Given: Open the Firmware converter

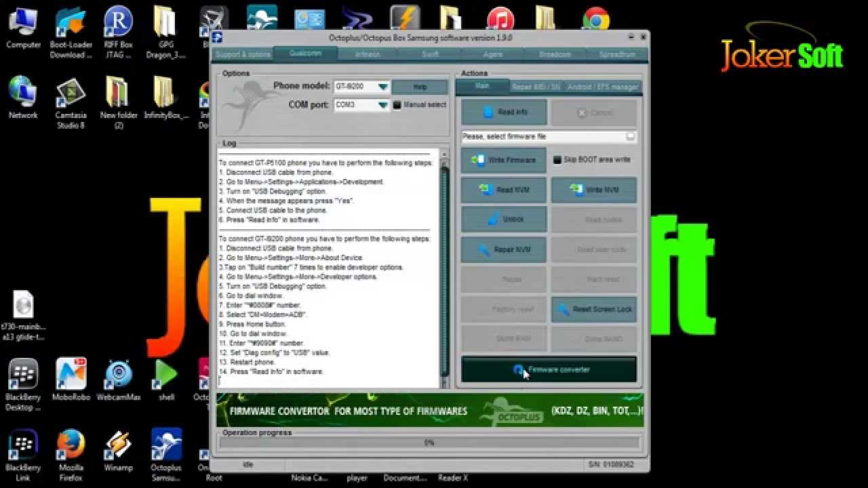Looking at the screenshot, I should [x=549, y=369].
